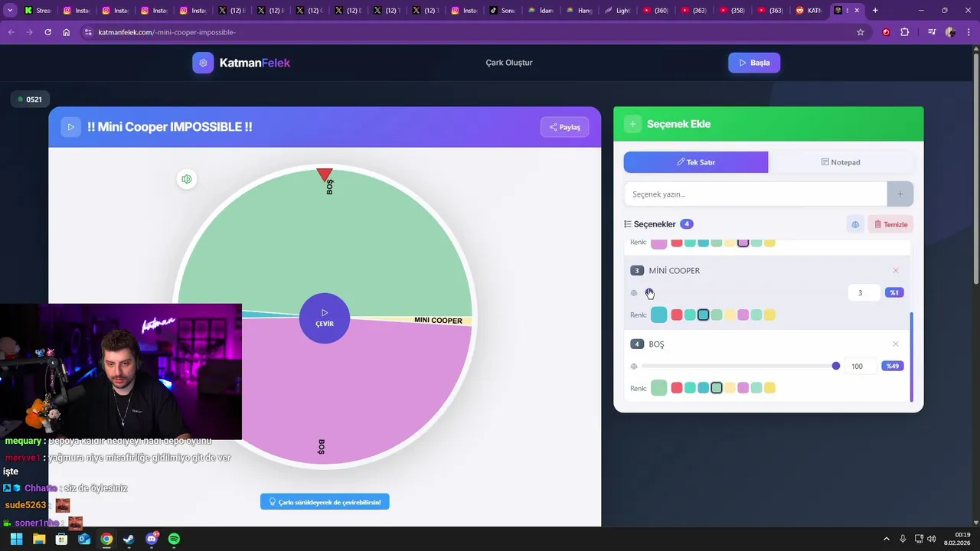Open the Windows Start menu
The height and width of the screenshot is (551, 980).
coord(16,539)
